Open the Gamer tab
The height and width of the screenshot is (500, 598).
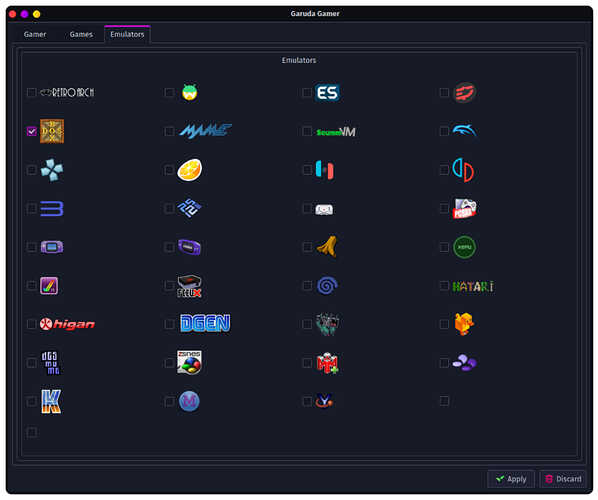pos(35,34)
